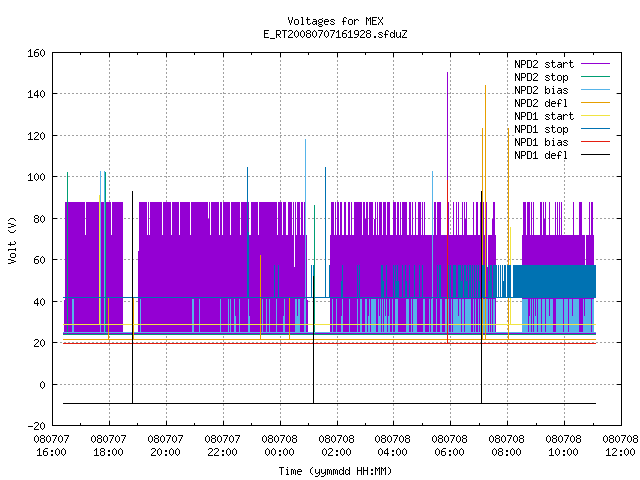Click the y-axis tick value 40
This screenshot has height=480, width=640.
pyautogui.click(x=39, y=302)
